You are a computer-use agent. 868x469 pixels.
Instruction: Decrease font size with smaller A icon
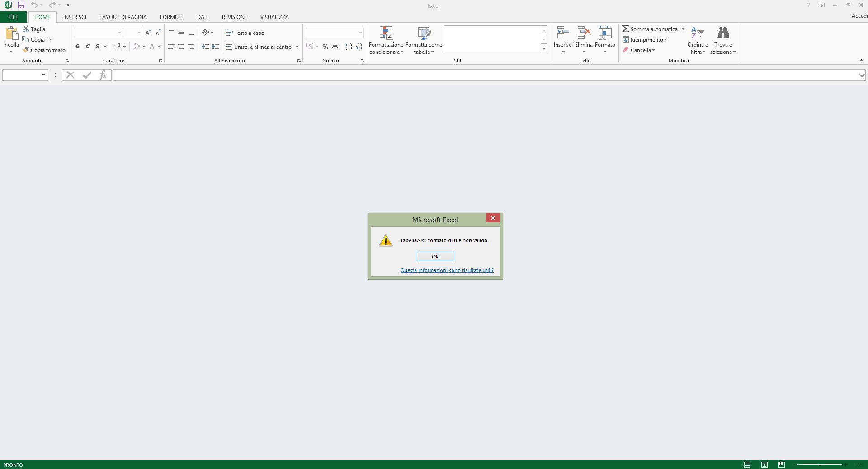(x=158, y=33)
